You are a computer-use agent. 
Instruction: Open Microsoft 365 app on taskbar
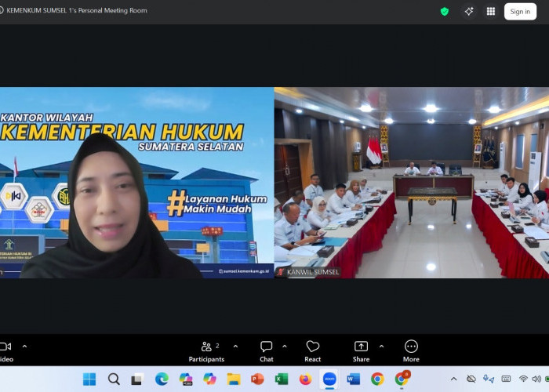coord(186,379)
